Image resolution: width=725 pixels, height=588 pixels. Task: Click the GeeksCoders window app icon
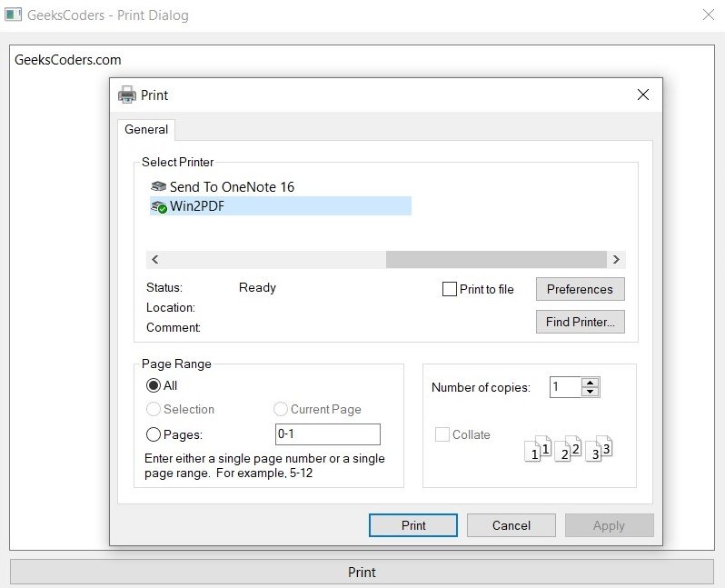point(13,15)
